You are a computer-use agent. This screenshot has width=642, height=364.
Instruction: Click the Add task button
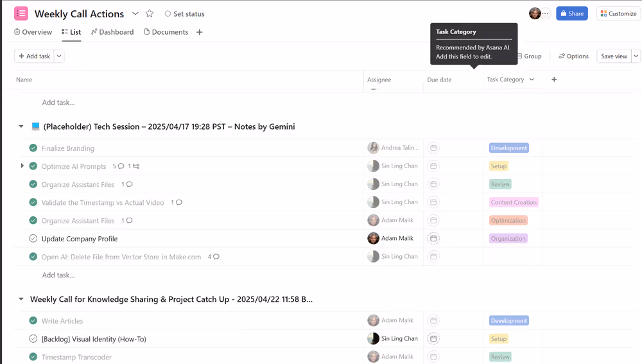point(34,56)
